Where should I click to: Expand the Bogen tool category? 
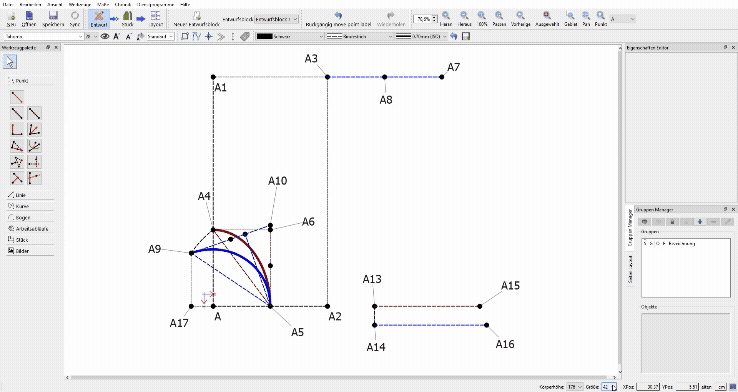tap(30, 217)
